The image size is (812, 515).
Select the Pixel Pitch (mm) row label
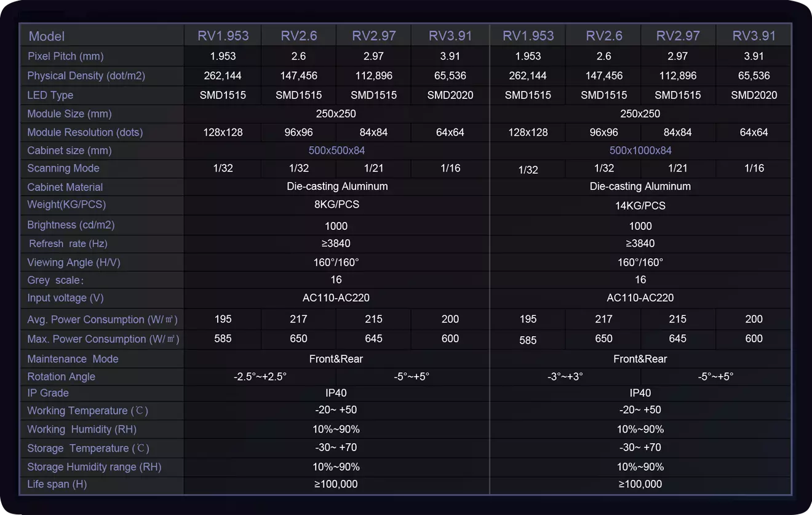tap(66, 57)
